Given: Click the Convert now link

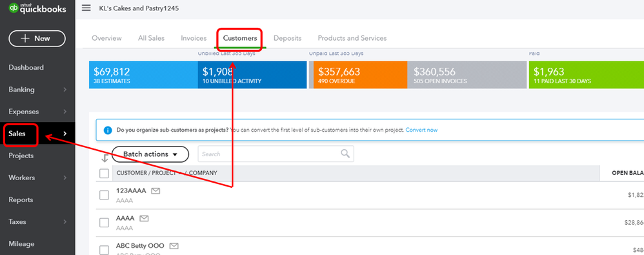Looking at the screenshot, I should pyautogui.click(x=421, y=130).
